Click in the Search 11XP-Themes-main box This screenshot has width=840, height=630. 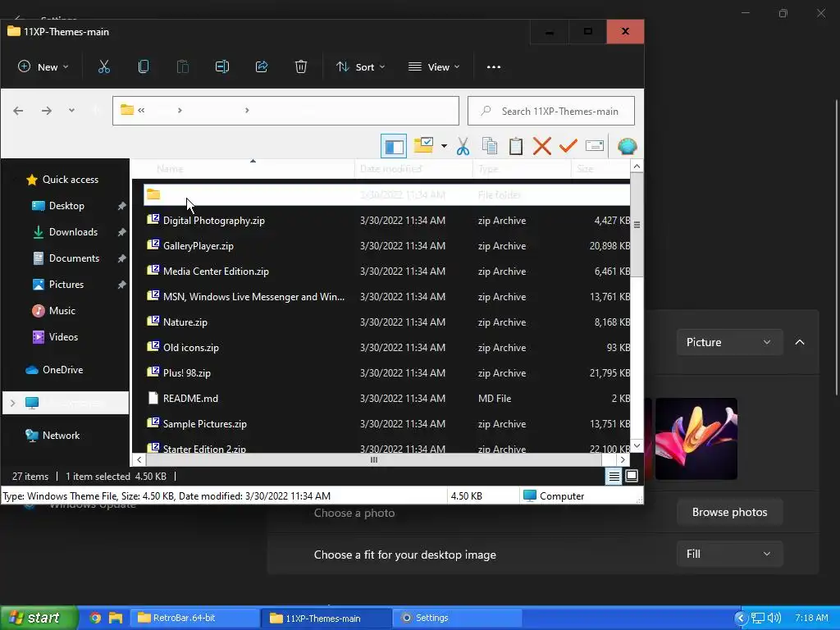click(551, 111)
